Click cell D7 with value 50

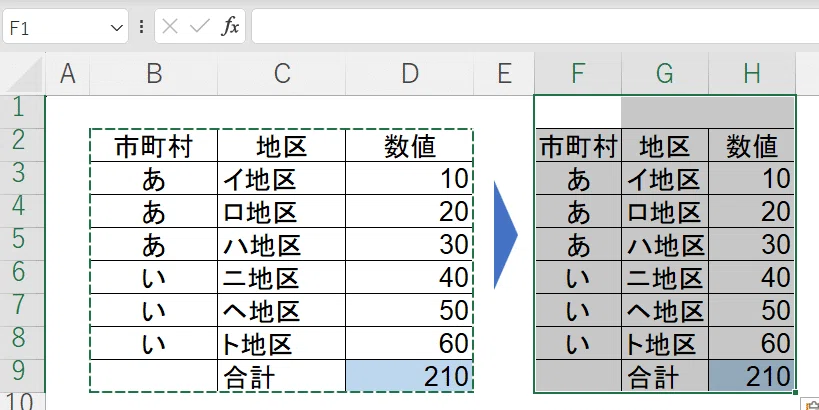(410, 310)
